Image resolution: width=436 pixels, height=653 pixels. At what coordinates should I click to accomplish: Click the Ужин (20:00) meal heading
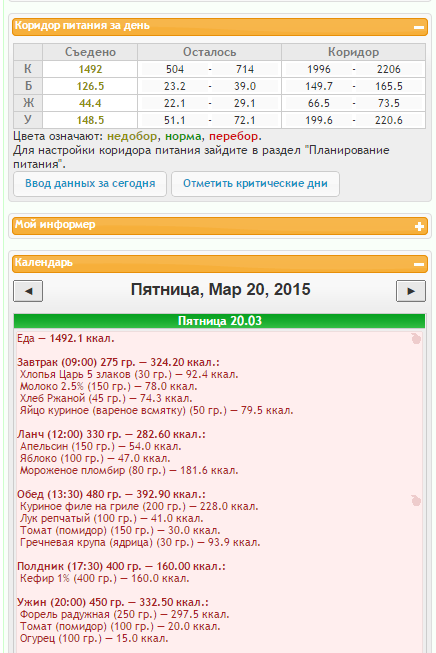[x=113, y=602]
